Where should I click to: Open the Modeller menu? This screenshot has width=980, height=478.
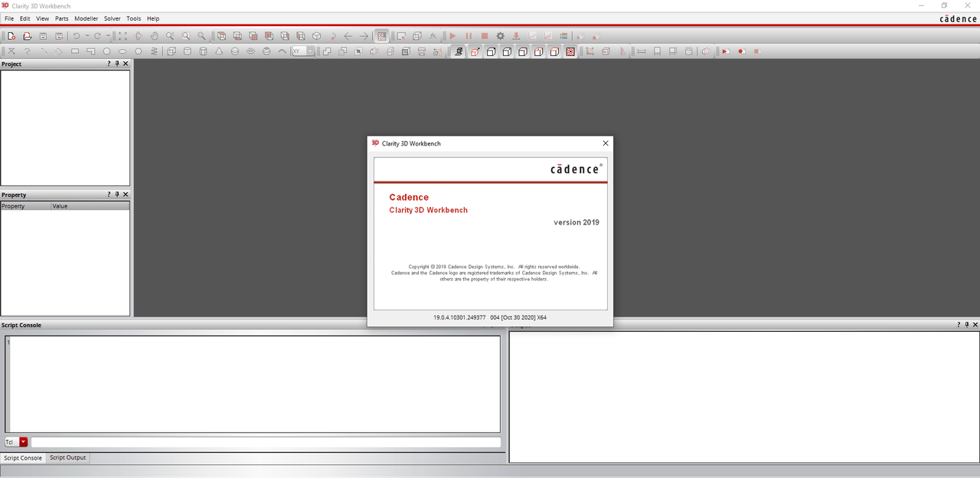[x=86, y=18]
